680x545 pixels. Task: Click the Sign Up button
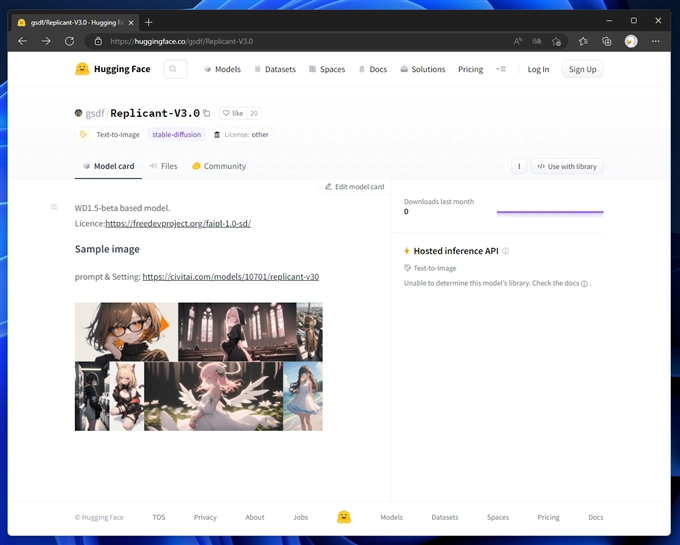pyautogui.click(x=582, y=69)
